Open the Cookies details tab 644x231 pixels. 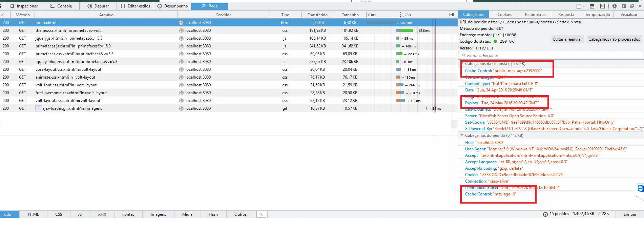[x=504, y=15]
